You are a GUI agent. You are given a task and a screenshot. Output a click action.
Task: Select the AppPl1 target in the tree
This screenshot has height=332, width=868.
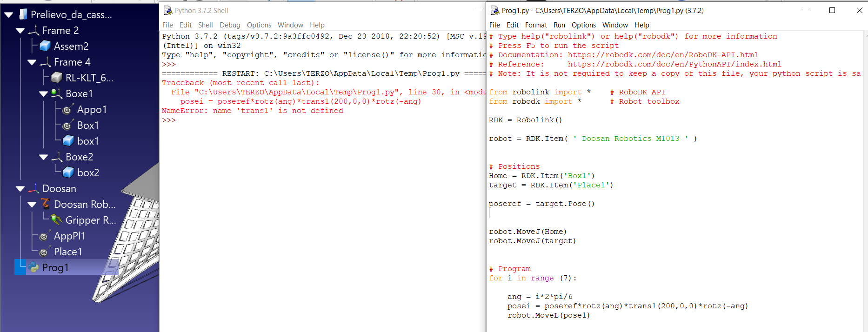coord(69,236)
